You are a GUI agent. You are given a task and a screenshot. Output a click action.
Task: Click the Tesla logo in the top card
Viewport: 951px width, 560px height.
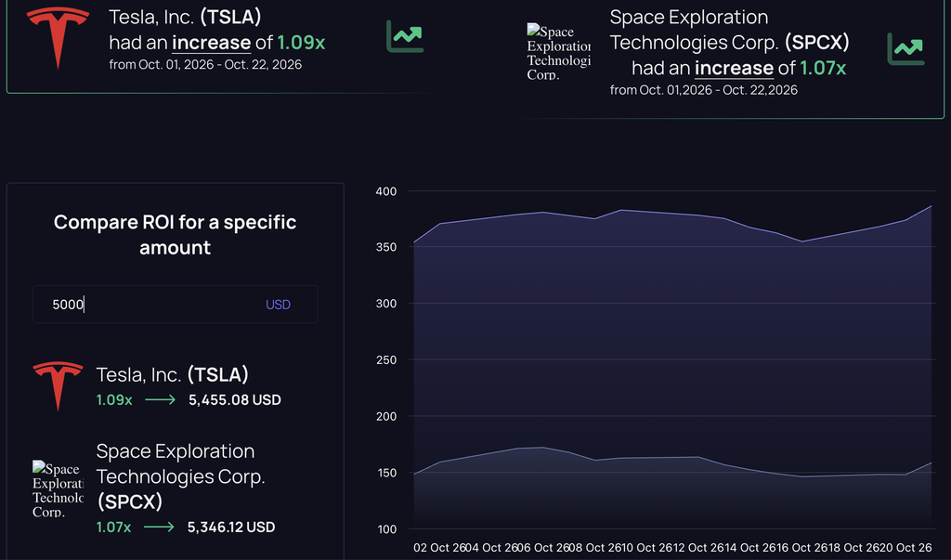pos(59,38)
